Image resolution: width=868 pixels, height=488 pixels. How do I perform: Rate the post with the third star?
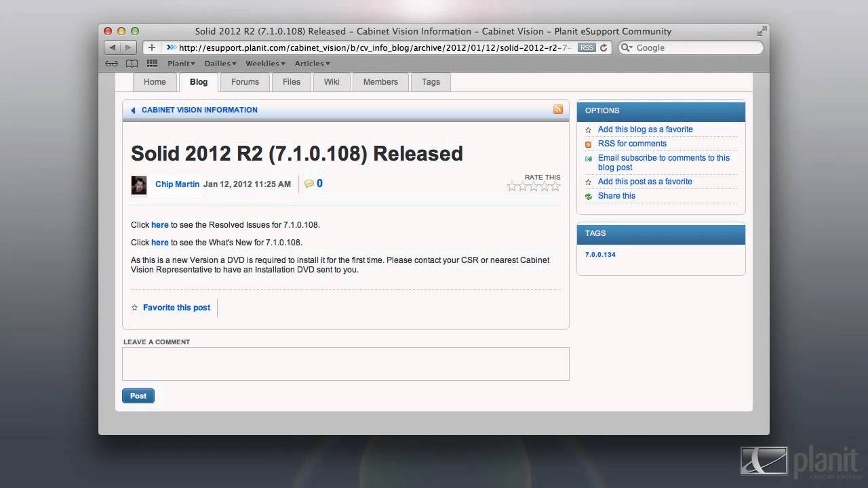point(534,186)
